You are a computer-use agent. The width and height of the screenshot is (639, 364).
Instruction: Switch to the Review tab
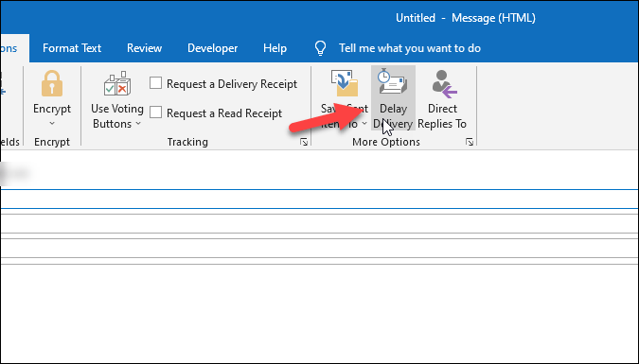(144, 48)
